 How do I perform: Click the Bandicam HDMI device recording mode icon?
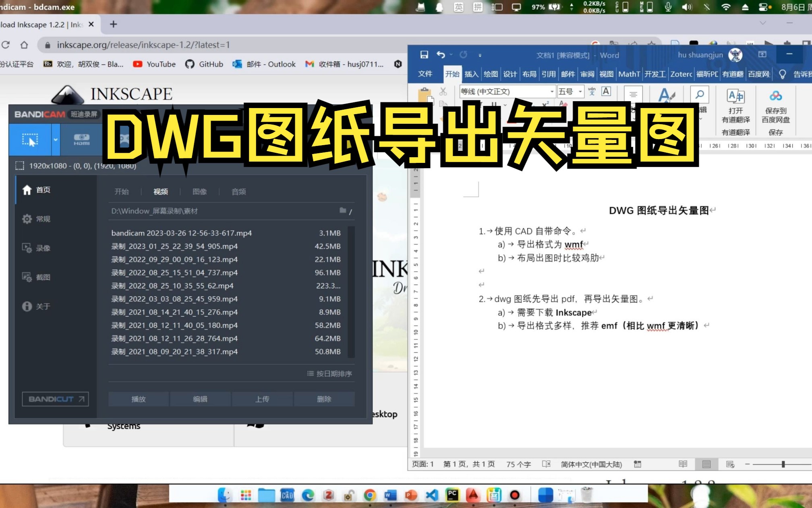[81, 139]
